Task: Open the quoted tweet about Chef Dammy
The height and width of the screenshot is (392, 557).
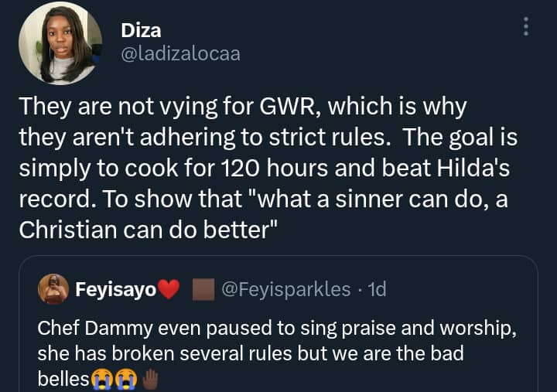Action: point(286,340)
